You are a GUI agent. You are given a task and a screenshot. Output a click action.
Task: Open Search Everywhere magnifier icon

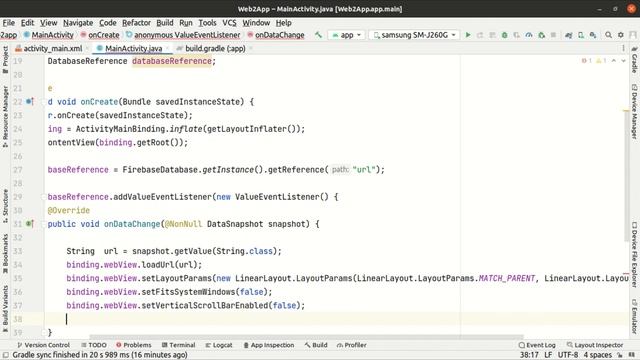[608, 35]
